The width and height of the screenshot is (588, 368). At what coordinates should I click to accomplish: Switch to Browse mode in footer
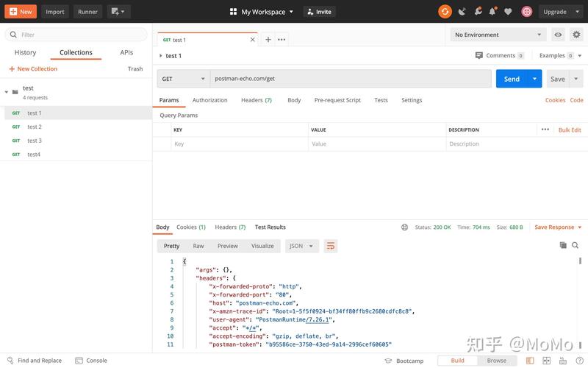click(x=497, y=361)
